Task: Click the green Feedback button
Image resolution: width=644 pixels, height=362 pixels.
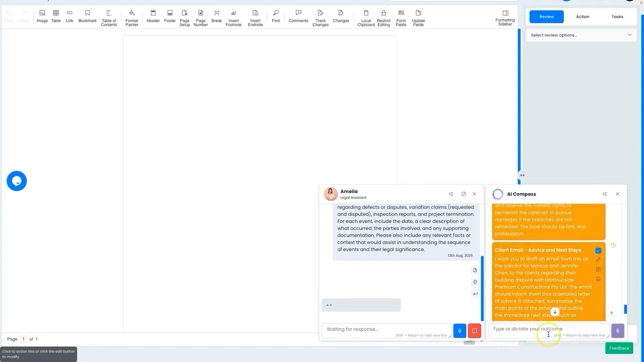Action: click(619, 348)
